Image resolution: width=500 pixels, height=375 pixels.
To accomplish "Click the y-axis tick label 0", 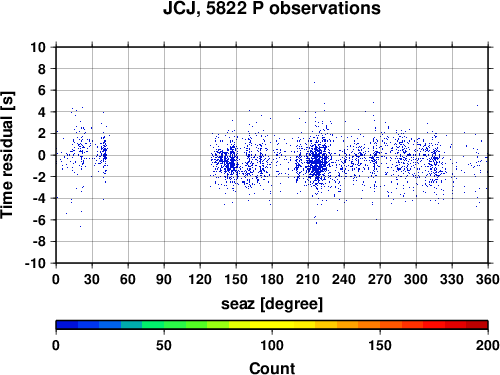I will point(42,155).
